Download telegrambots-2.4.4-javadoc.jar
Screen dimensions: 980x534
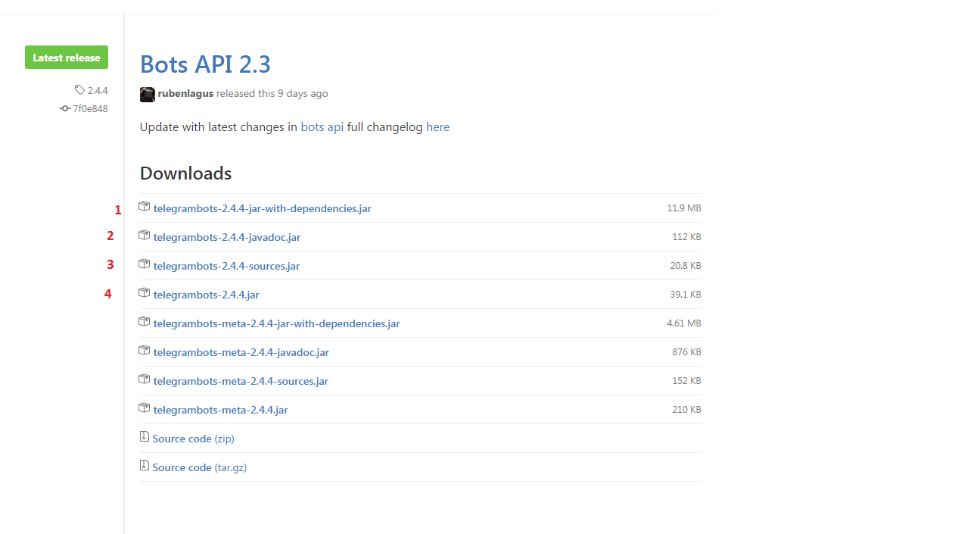[x=227, y=237]
